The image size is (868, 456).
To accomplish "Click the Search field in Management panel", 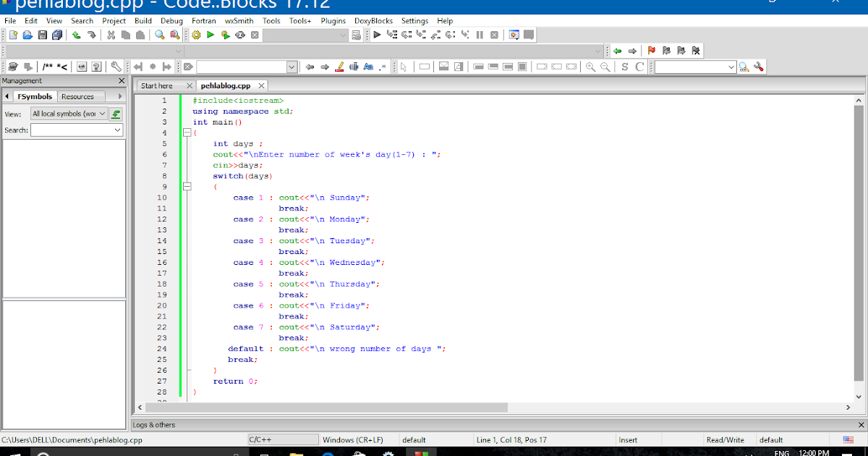I will pos(72,130).
